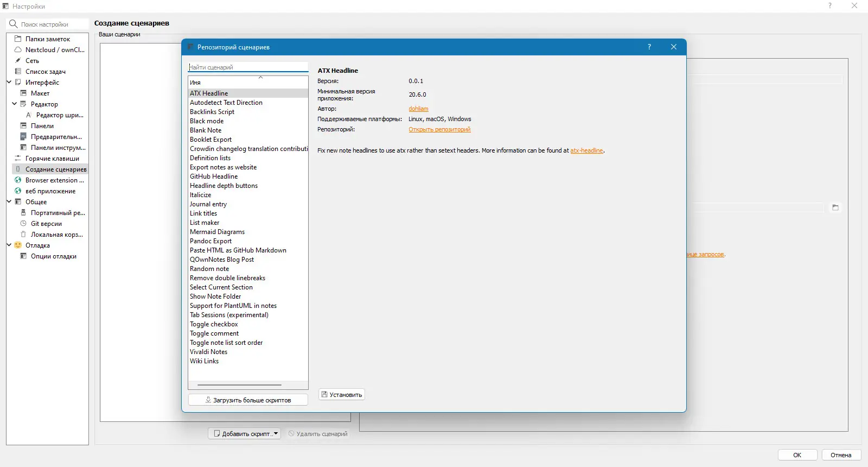Focus the Найти сценарий search field

(248, 67)
